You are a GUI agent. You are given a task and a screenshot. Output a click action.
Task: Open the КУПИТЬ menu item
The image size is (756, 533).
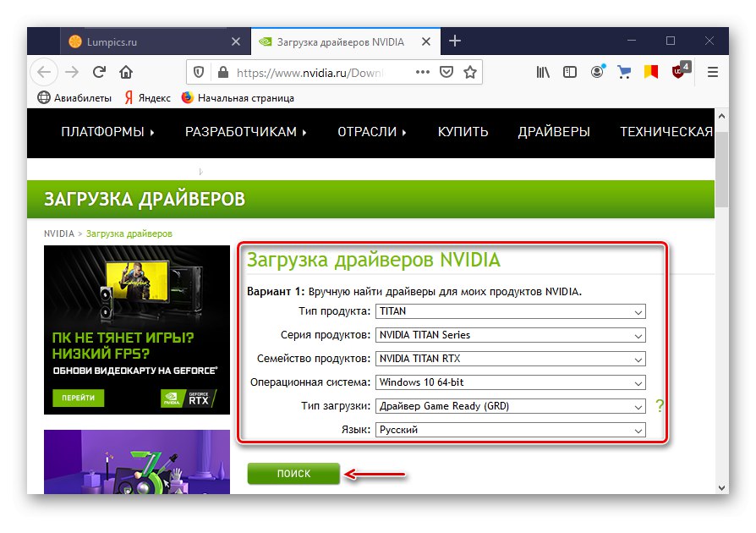(x=463, y=132)
